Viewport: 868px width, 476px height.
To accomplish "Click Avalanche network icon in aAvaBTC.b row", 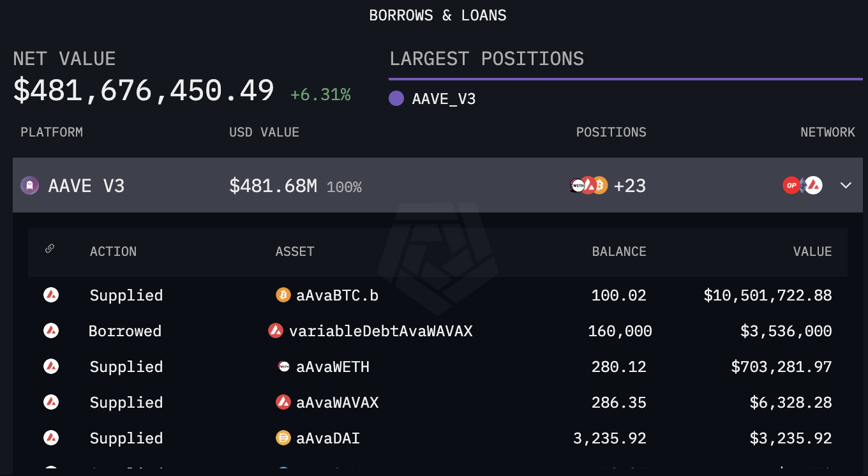I will 51,295.
